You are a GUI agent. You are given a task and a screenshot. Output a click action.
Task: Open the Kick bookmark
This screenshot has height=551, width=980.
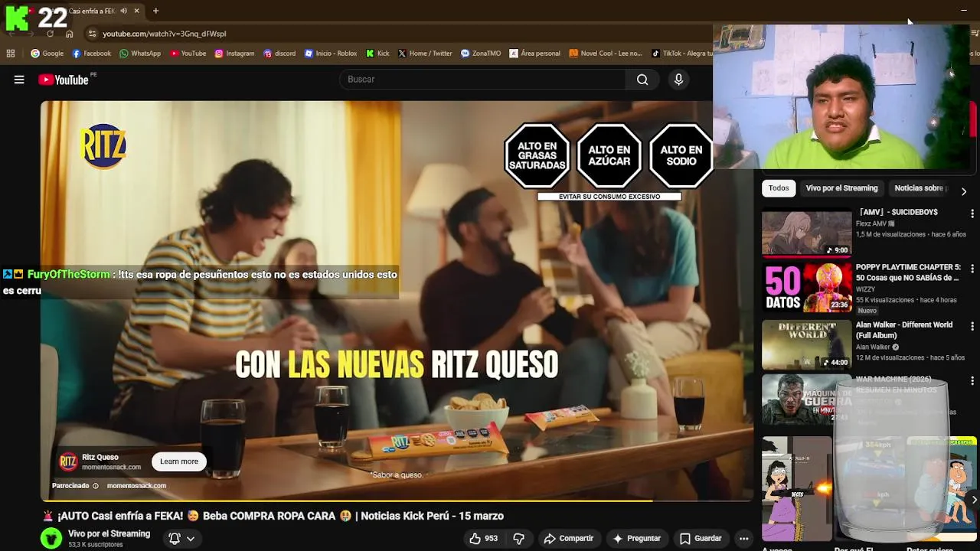tap(377, 54)
